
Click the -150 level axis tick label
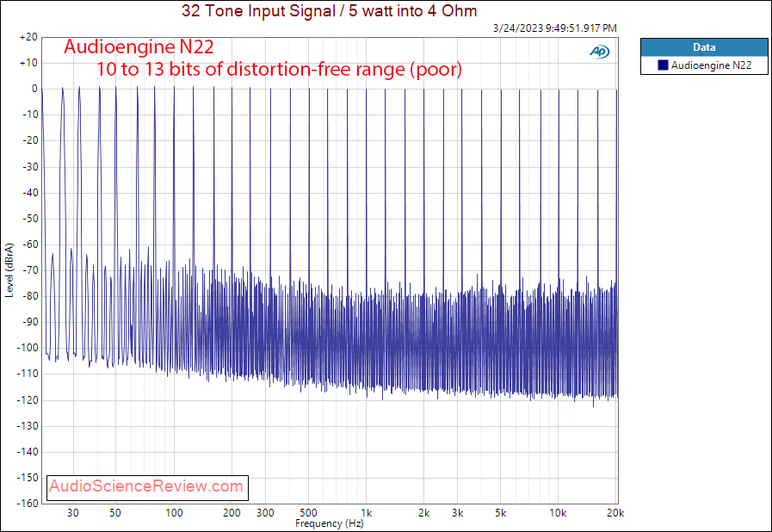[28, 477]
